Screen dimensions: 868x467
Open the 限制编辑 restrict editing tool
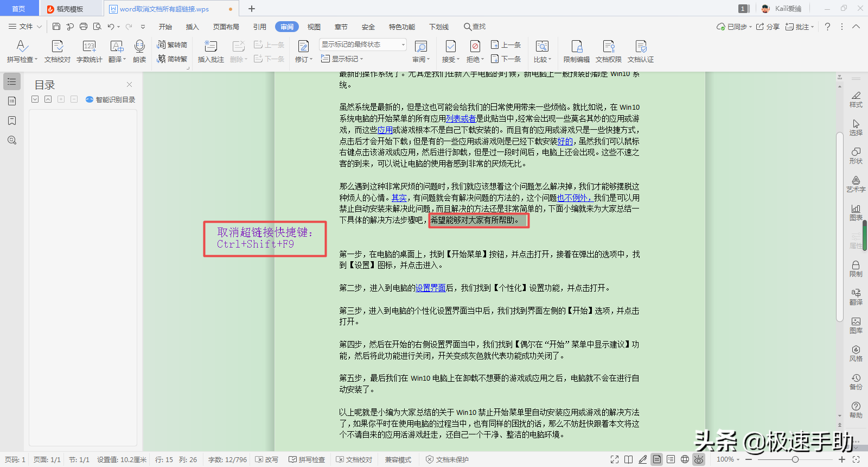576,51
